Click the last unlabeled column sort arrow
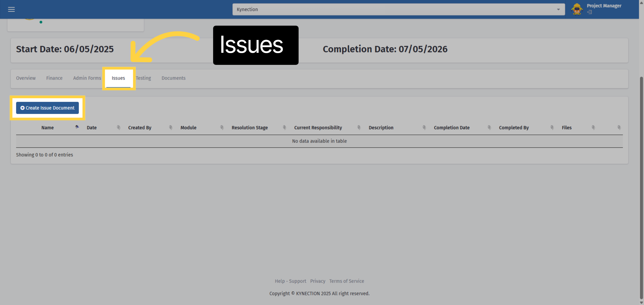Image resolution: width=644 pixels, height=305 pixels. [x=619, y=128]
